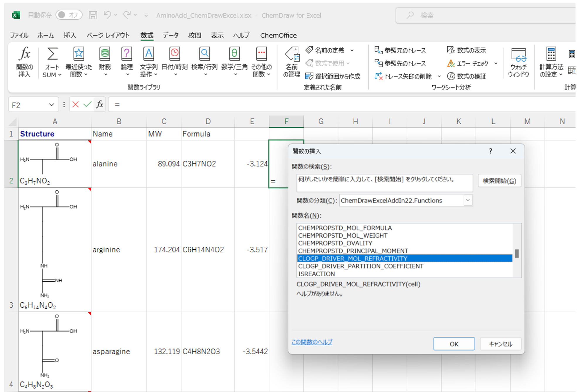Screen dimensions: 577x392
Task: Expand the Name Box dropdown arrow
Action: (x=51, y=105)
